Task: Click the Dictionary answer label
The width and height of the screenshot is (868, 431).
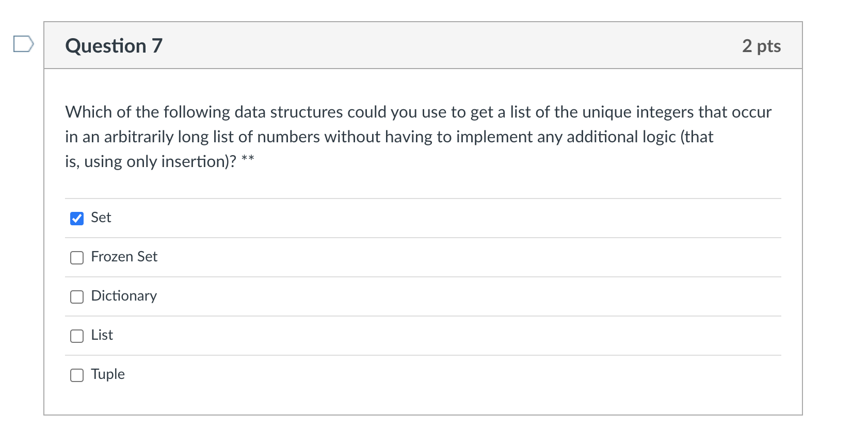Action: click(124, 296)
